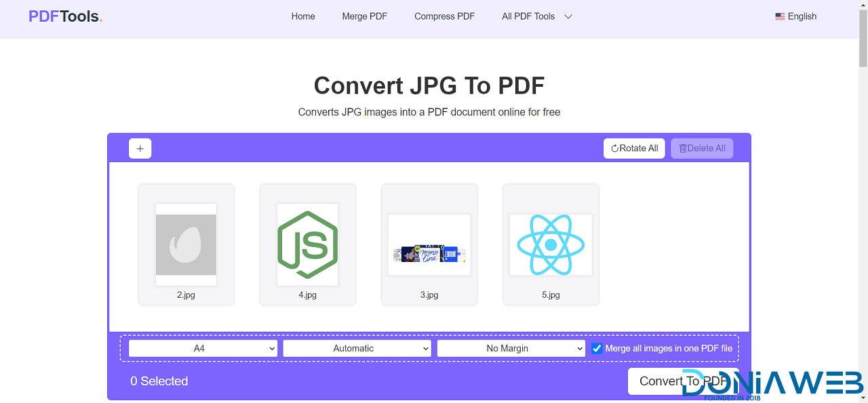Click the Convert To PDF button
The height and width of the screenshot is (403, 868).
click(683, 381)
